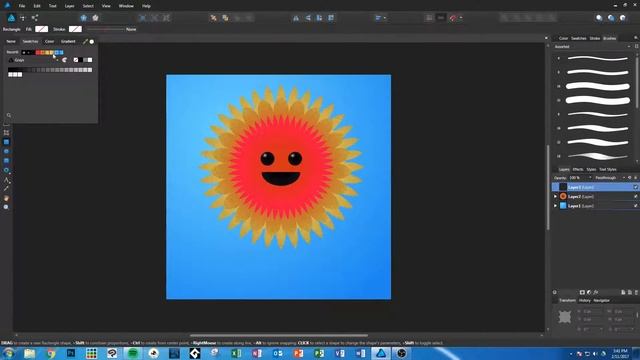640x360 pixels.
Task: Click the eyedropper in the fill popup
Action: pos(85,41)
